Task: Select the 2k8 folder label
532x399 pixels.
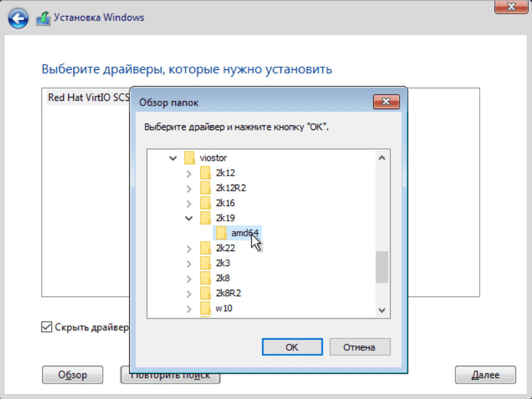Action: click(x=222, y=278)
